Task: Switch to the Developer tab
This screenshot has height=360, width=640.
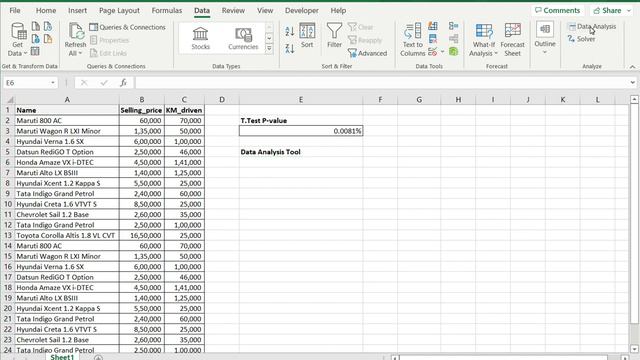Action: click(x=302, y=11)
